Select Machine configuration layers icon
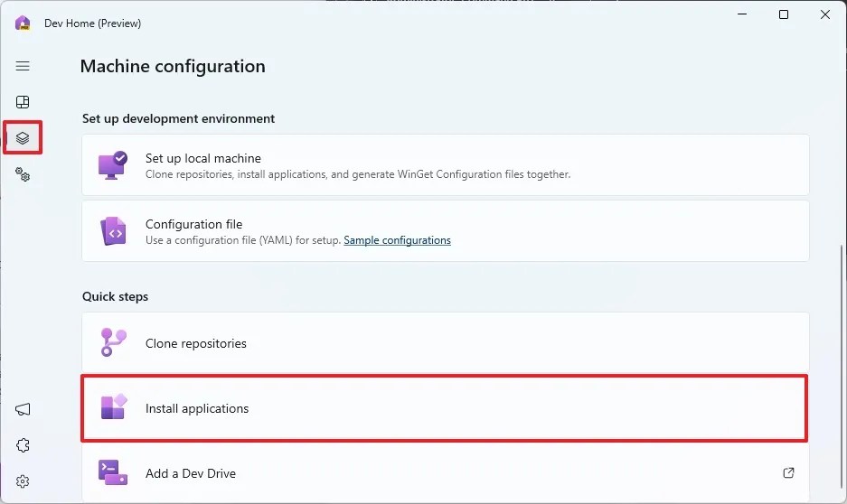This screenshot has width=847, height=504. (x=23, y=138)
